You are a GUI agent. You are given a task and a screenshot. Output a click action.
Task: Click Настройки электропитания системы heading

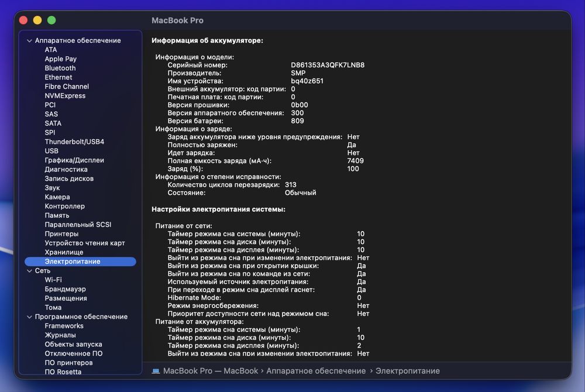pyautogui.click(x=219, y=209)
